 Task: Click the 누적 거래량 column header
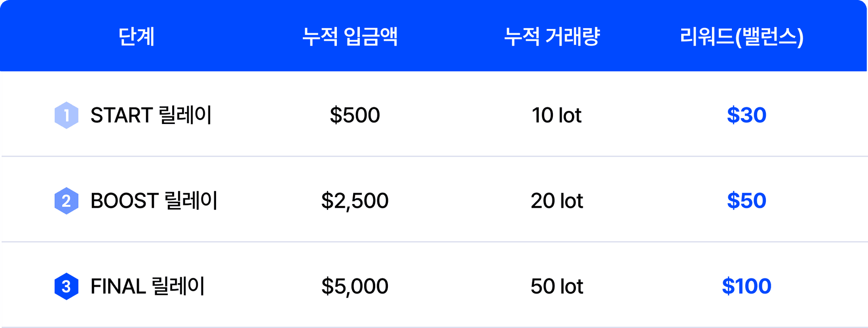pos(552,37)
